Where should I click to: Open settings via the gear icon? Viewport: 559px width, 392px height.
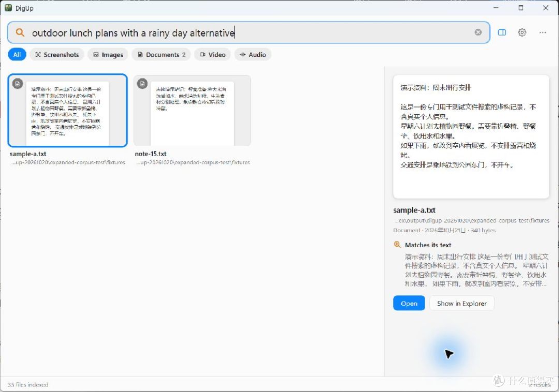[x=522, y=33]
